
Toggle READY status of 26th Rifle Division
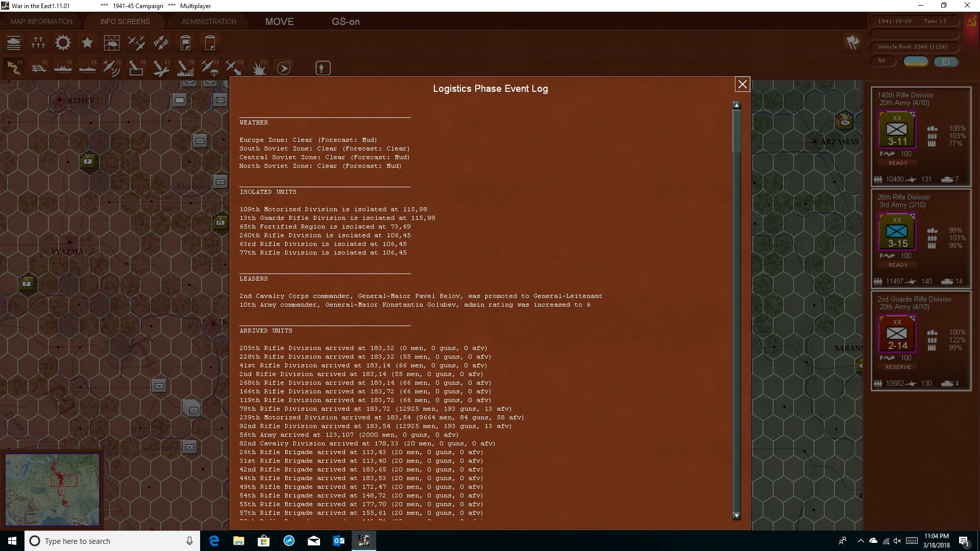pos(898,265)
